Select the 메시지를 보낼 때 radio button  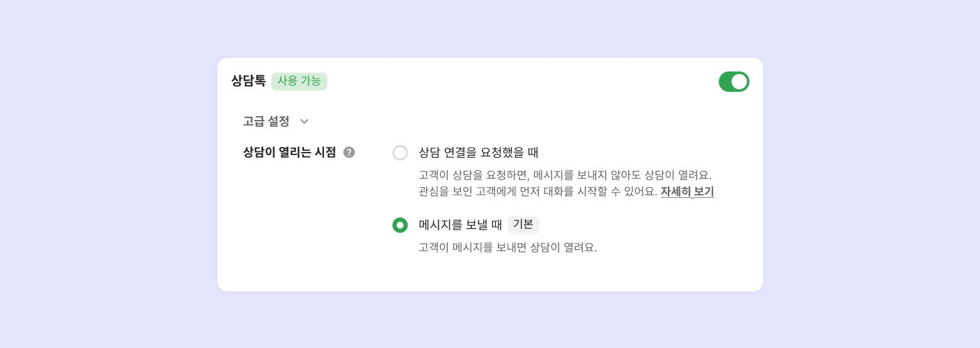click(400, 225)
